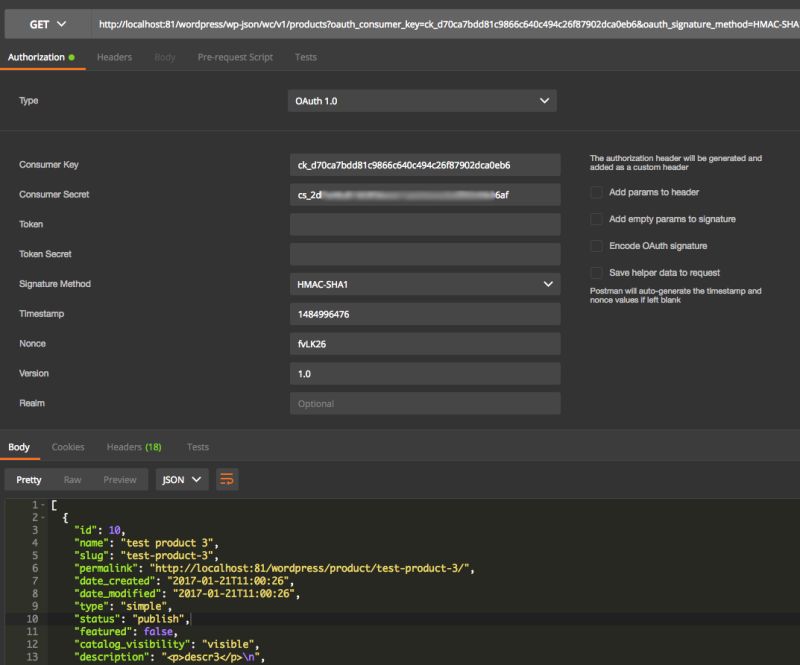Switch to the Headers request tab

pyautogui.click(x=114, y=57)
